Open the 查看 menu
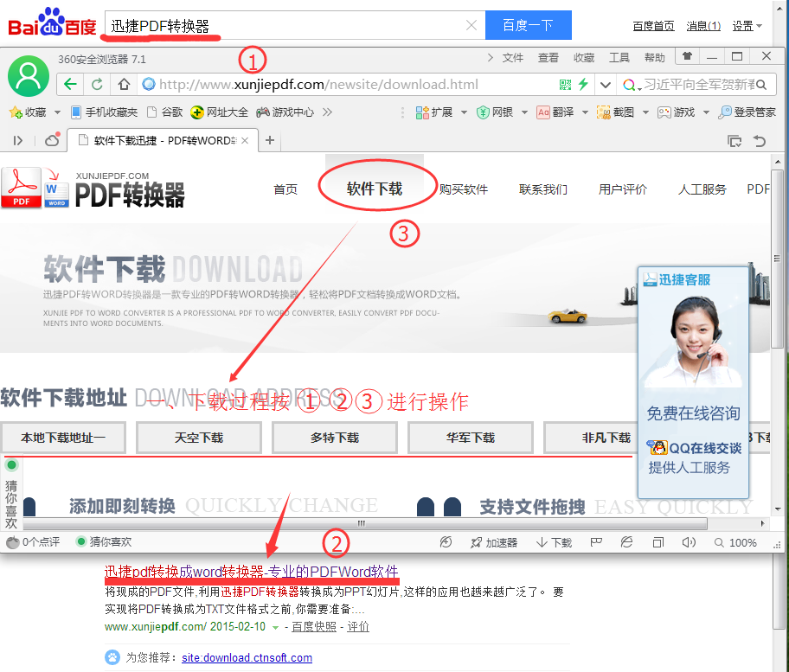Screen dimensions: 789x672 548,58
